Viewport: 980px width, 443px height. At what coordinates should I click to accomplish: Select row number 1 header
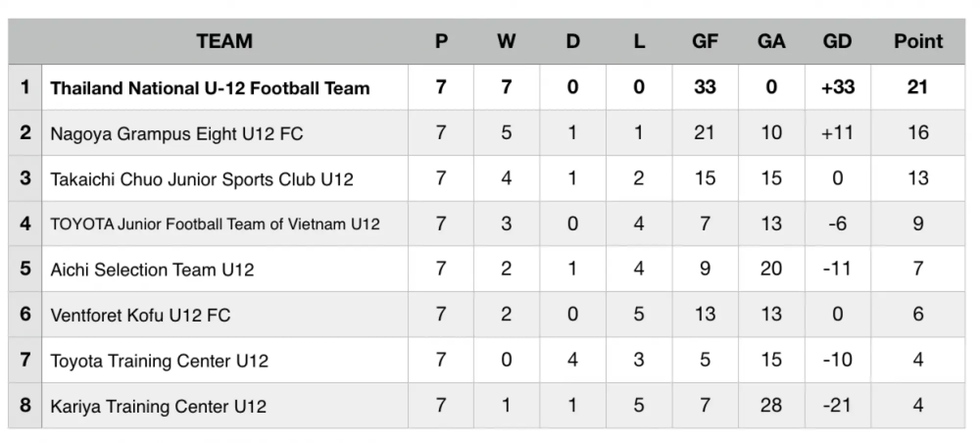[x=25, y=87]
